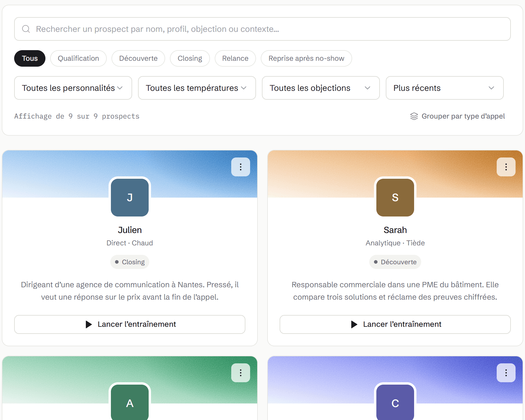
Task: Click the purple C avatar
Action: click(x=395, y=402)
